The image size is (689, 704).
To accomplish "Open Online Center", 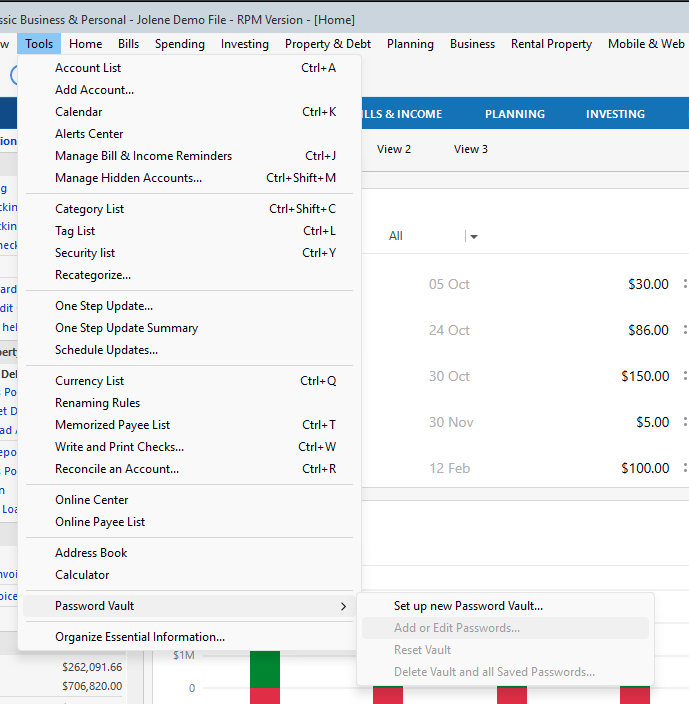I will 189,500.
